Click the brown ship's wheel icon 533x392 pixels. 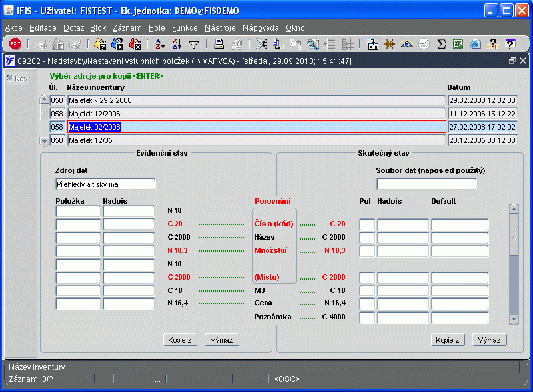390,44
